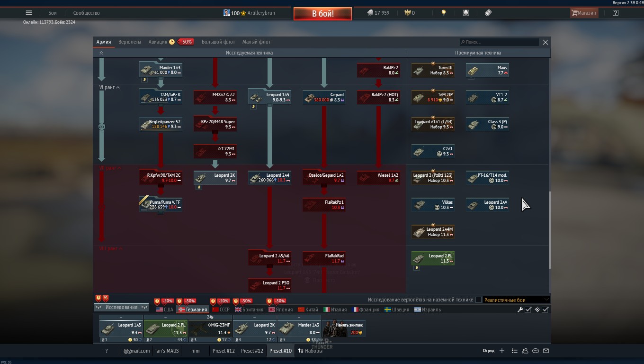Viewport: 644px width, 364px height.
Task: Click the golden eagles balance icon
Action: 407,13
